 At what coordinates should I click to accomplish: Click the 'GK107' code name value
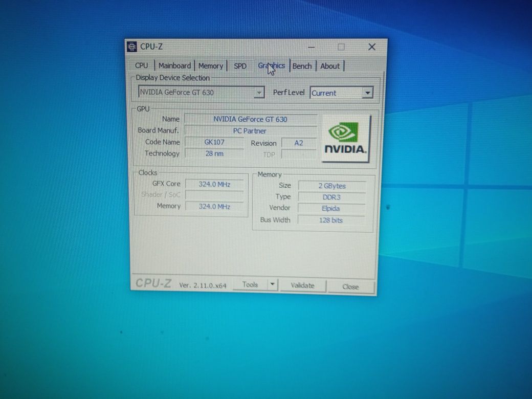point(214,142)
